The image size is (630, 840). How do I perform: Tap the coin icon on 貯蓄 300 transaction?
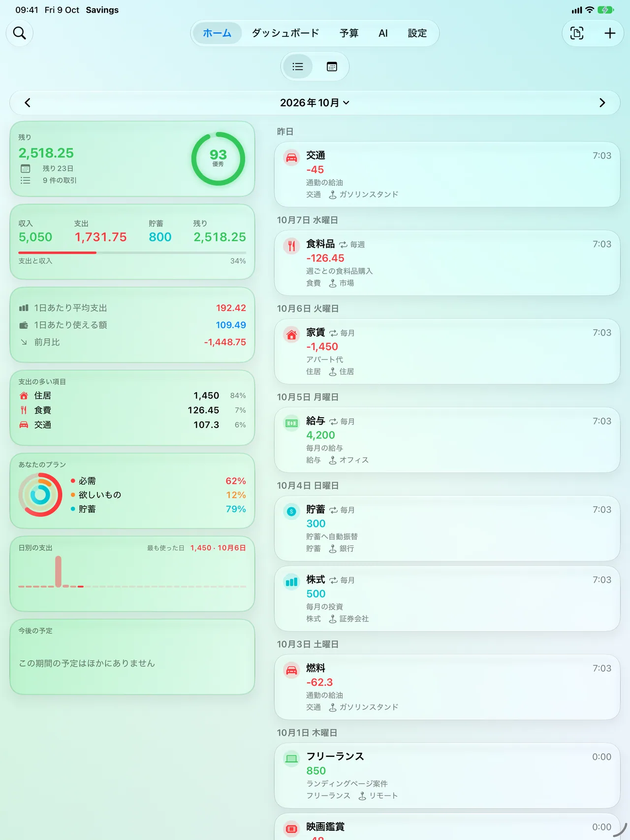tap(291, 512)
